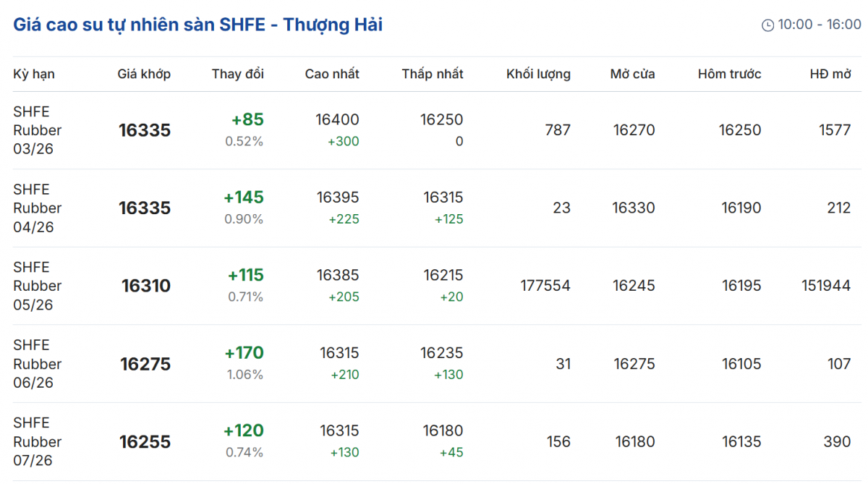Select the HĐ mở column header
Viewport: 868px width, 484px height.
(830, 74)
